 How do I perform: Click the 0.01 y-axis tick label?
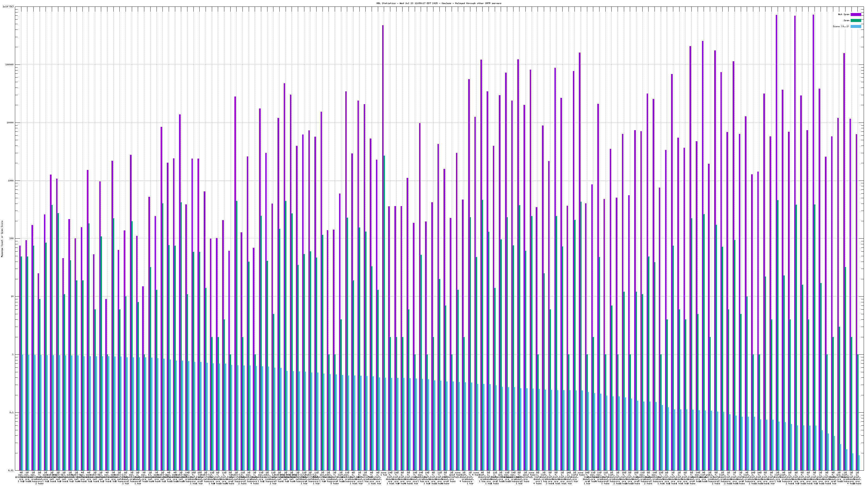pos(11,470)
